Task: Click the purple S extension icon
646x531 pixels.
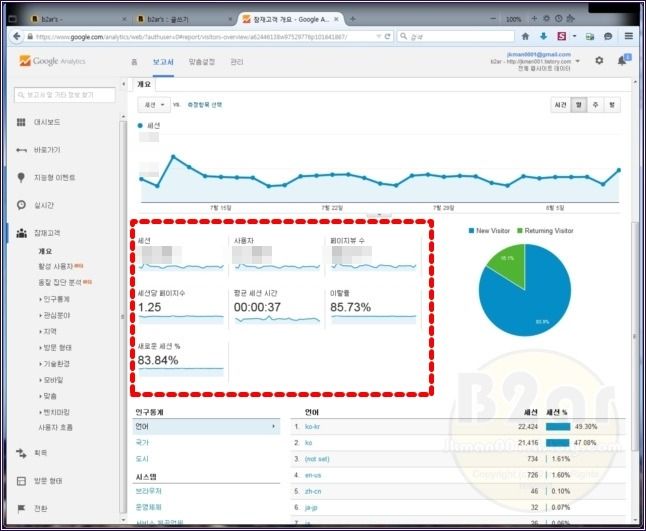Action: coord(562,36)
